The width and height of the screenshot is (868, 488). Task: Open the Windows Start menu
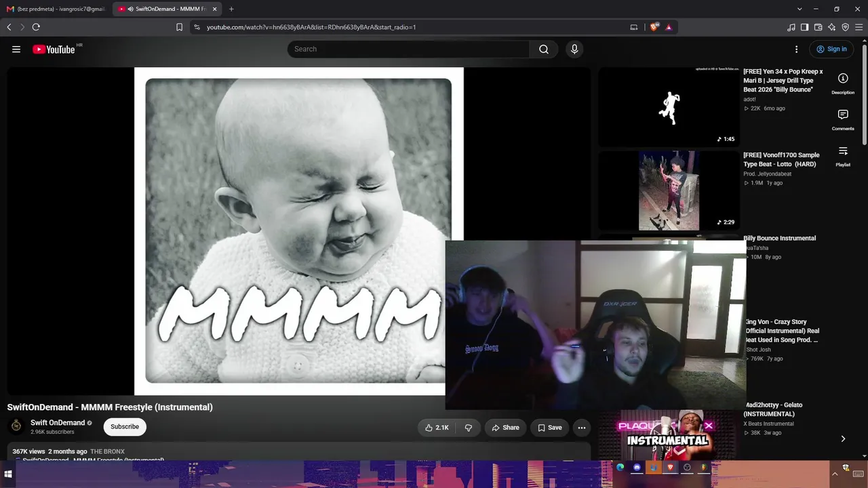(x=8, y=474)
